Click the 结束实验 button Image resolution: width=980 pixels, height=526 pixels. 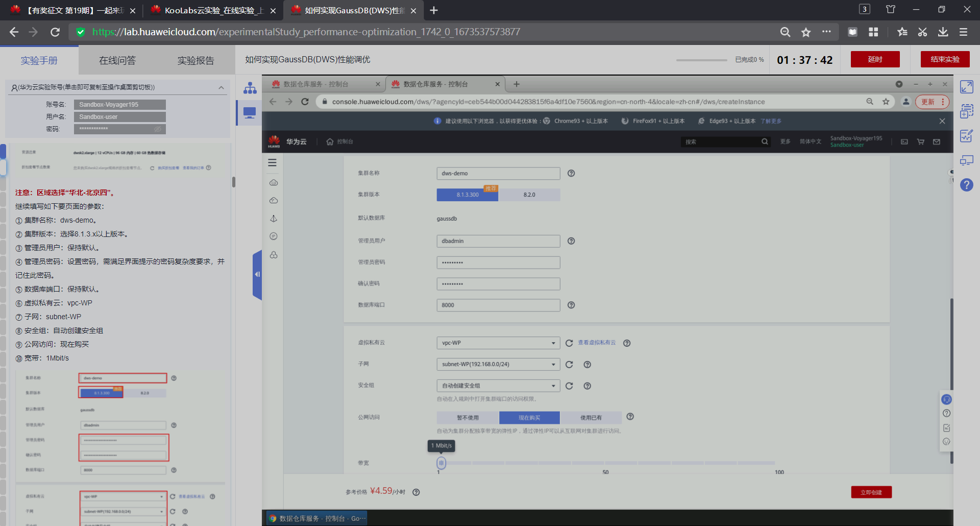point(945,59)
